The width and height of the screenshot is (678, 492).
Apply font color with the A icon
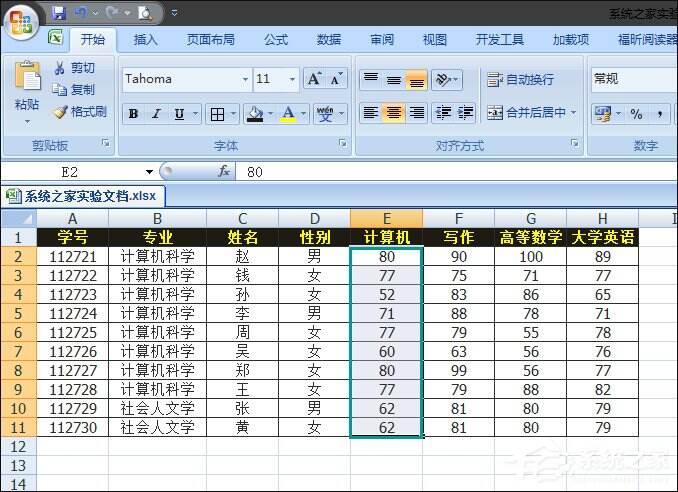pos(288,114)
